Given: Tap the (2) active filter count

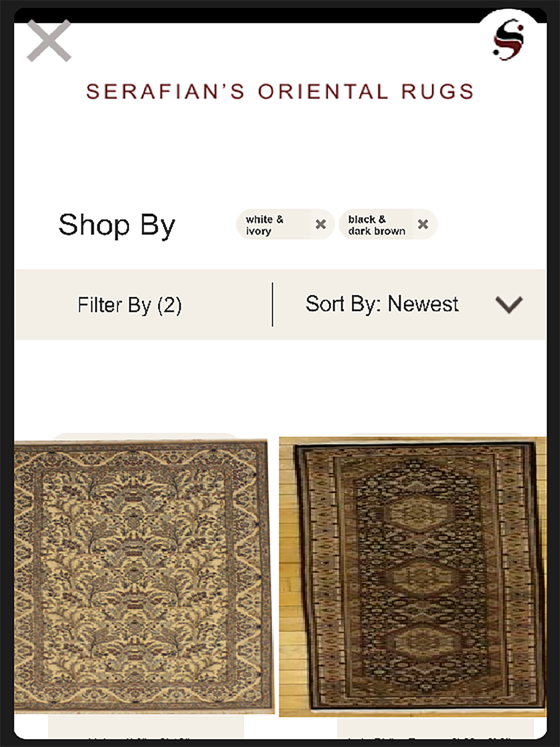Looking at the screenshot, I should click(x=169, y=306).
